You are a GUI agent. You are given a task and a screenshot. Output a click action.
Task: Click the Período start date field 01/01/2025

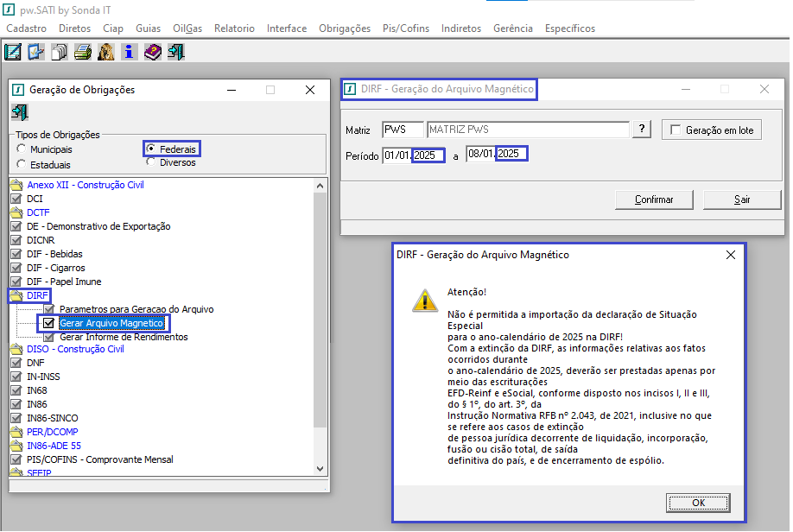414,155
